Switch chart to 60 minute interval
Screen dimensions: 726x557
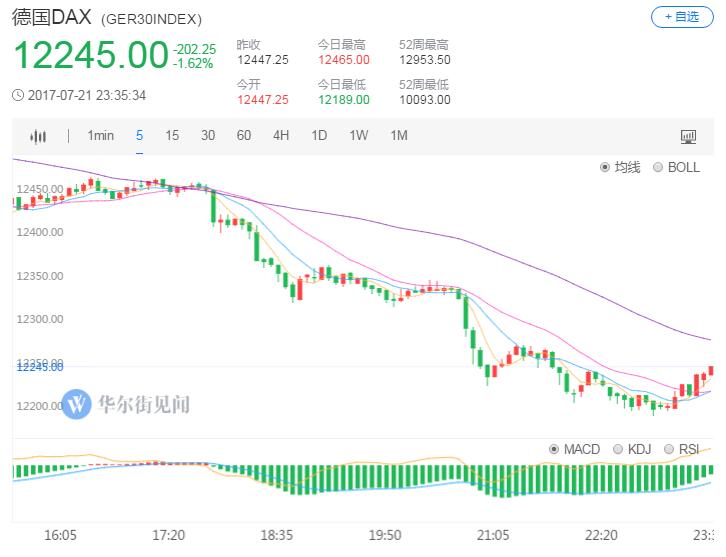point(243,136)
